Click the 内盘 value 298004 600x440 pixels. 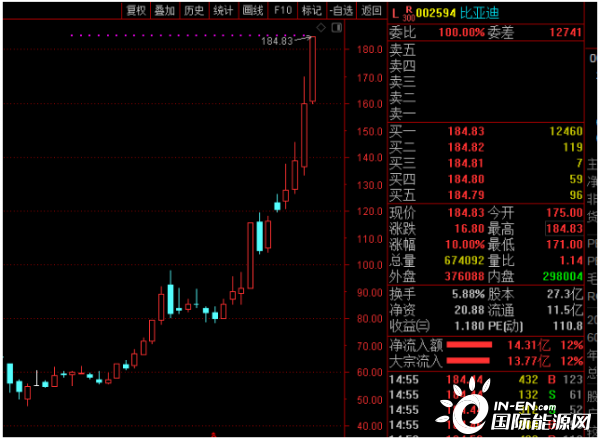[562, 276]
